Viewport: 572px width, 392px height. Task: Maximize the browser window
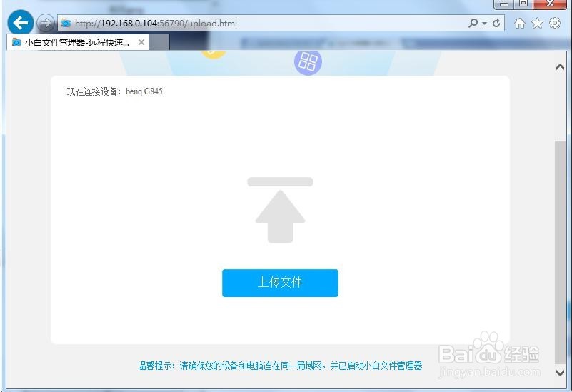pos(523,4)
